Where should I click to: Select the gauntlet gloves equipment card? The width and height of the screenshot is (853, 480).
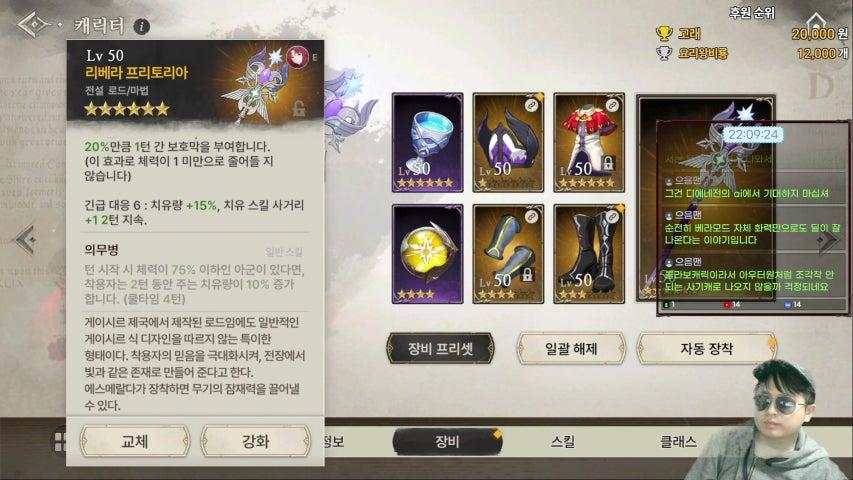coord(508,254)
